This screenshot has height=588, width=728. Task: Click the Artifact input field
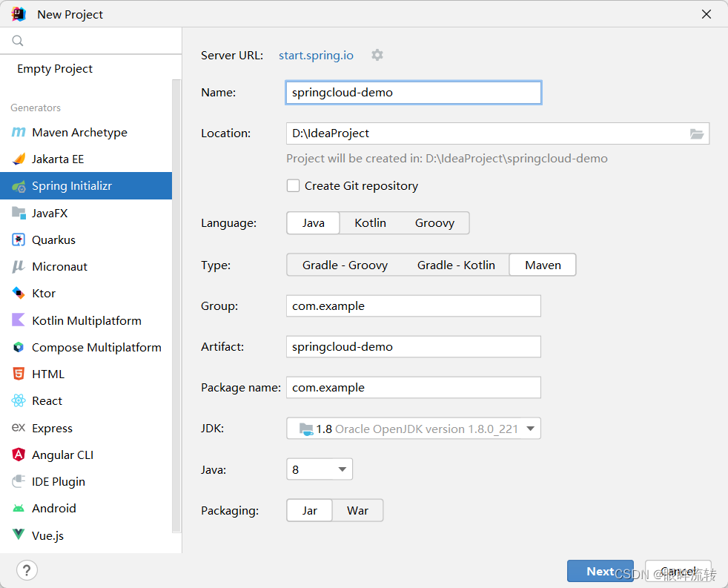coord(414,346)
